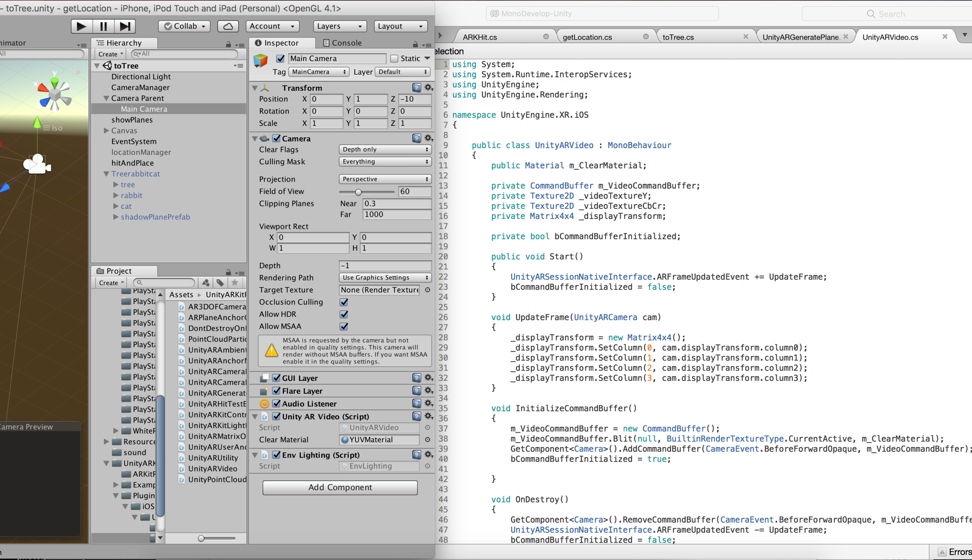
Task: Toggle the Camera component enabled checkbox
Action: pyautogui.click(x=276, y=138)
